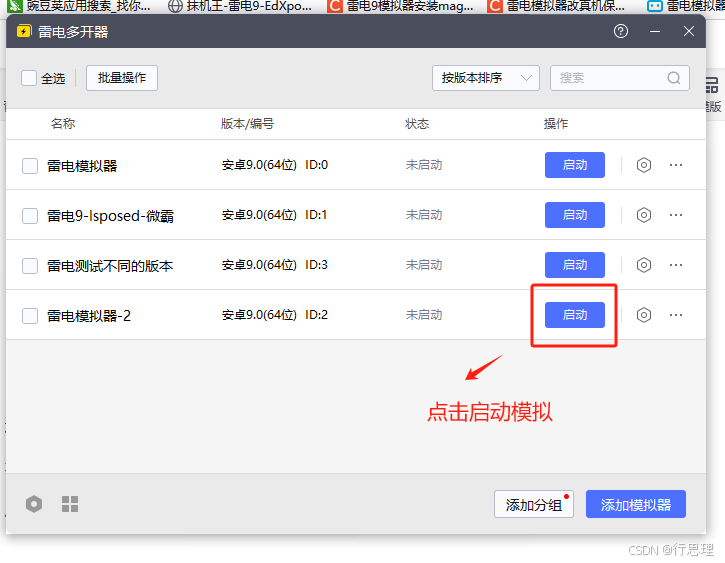
Task: Start the 雷电模拟器-2 instance
Action: 575,315
